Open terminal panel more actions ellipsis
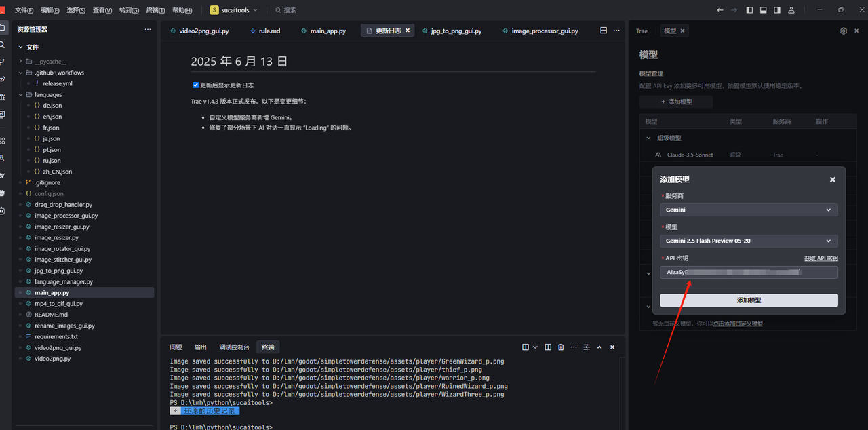This screenshot has height=430, width=868. (574, 347)
